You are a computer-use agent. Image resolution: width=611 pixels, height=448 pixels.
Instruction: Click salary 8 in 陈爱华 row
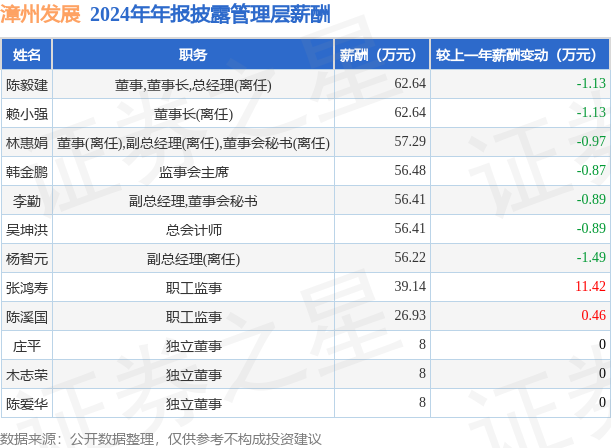tap(422, 402)
